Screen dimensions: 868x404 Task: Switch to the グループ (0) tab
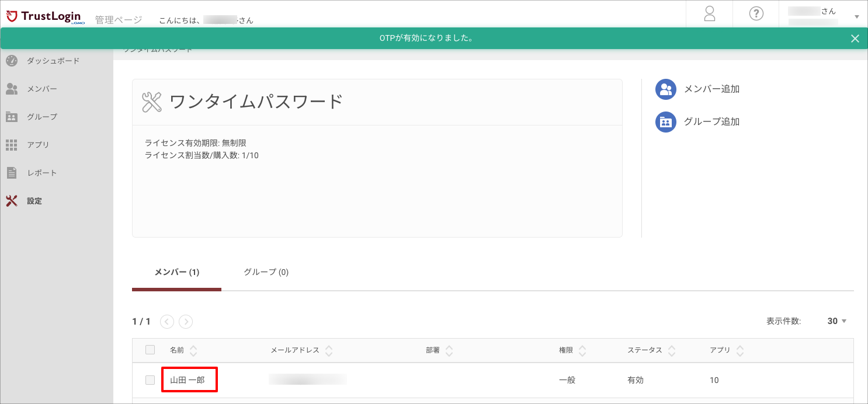pyautogui.click(x=266, y=271)
